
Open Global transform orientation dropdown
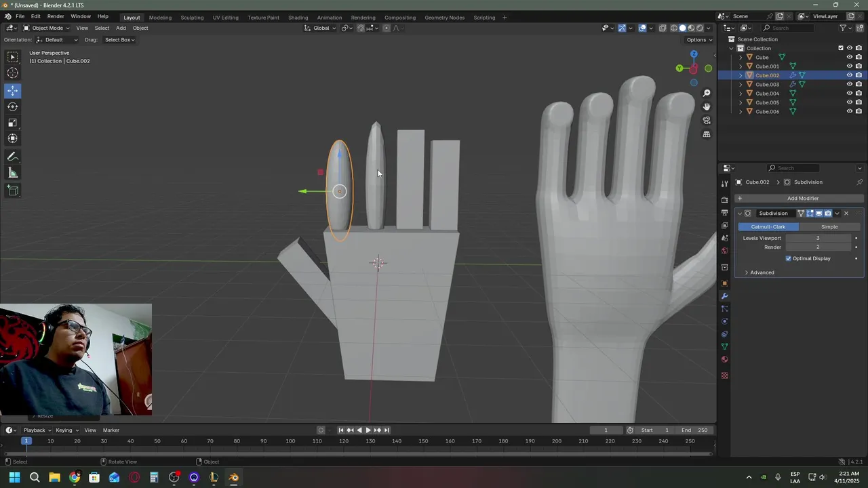pyautogui.click(x=321, y=28)
